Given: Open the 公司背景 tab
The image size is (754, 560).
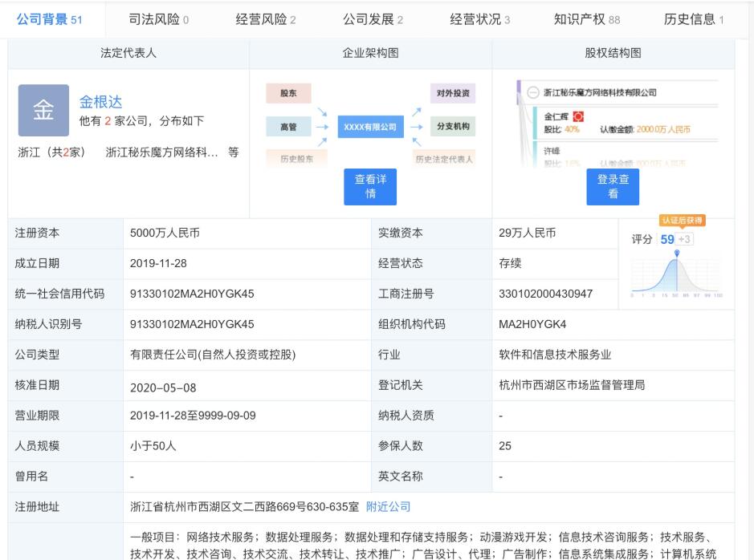Looking at the screenshot, I should point(50,20).
